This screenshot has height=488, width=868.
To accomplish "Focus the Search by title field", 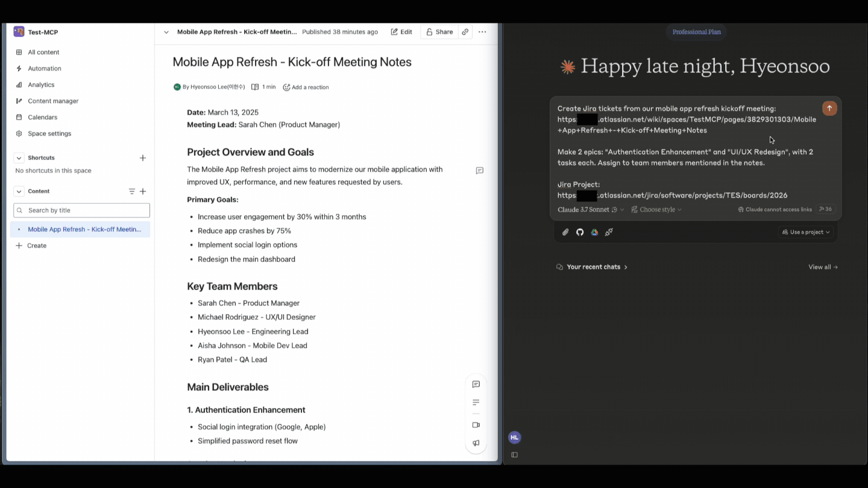I will 81,210.
